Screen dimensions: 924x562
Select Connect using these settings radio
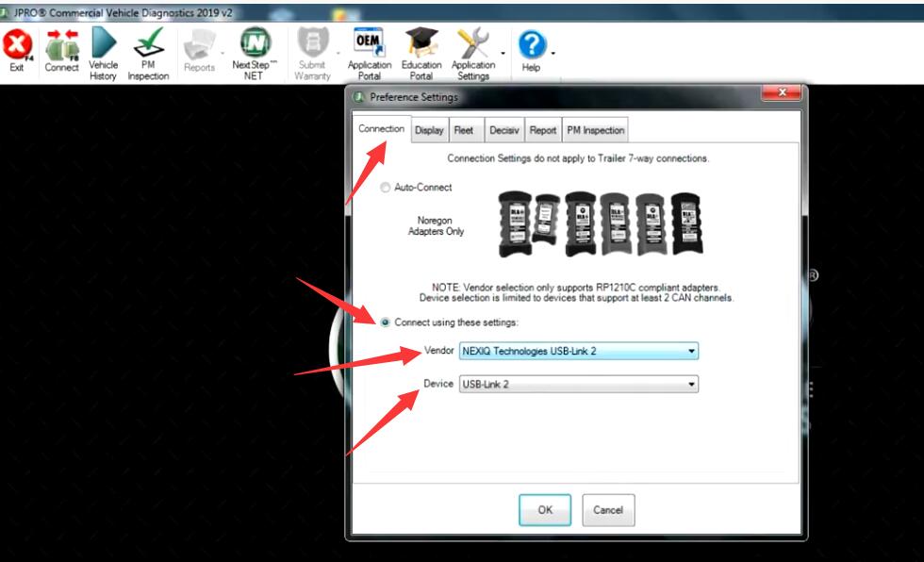385,322
